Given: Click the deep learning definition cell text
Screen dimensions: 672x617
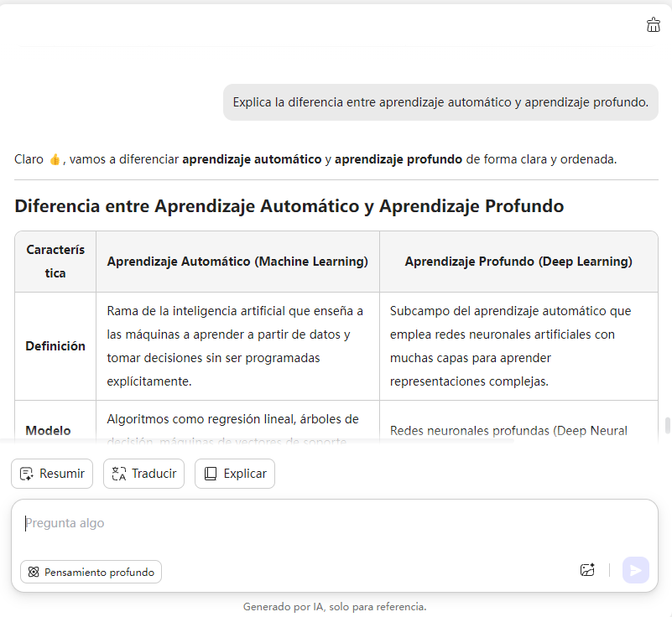Looking at the screenshot, I should click(510, 346).
